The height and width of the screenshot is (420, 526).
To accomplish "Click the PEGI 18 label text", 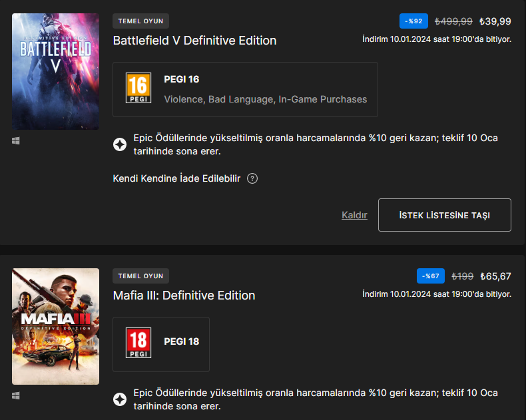I will click(x=182, y=341).
